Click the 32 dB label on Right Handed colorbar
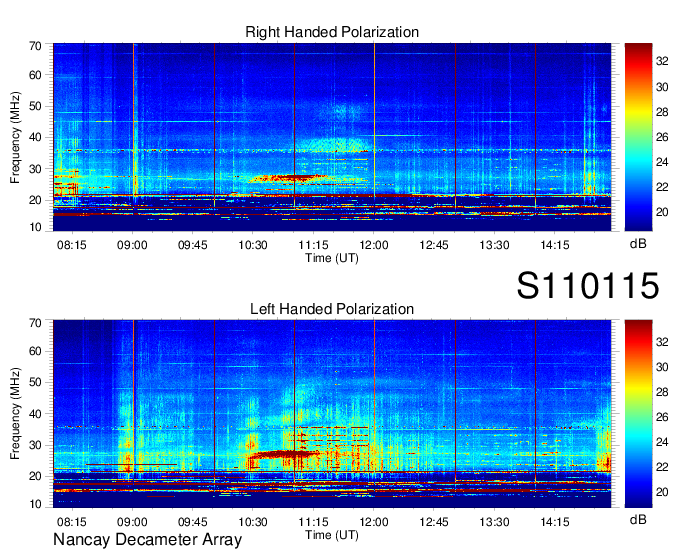Image resolution: width=680 pixels, height=552 pixels. pos(662,62)
